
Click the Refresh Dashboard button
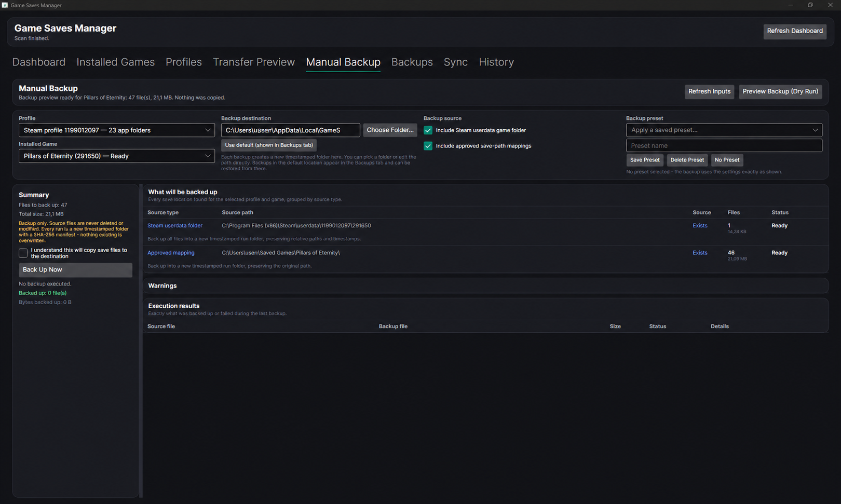[795, 31]
